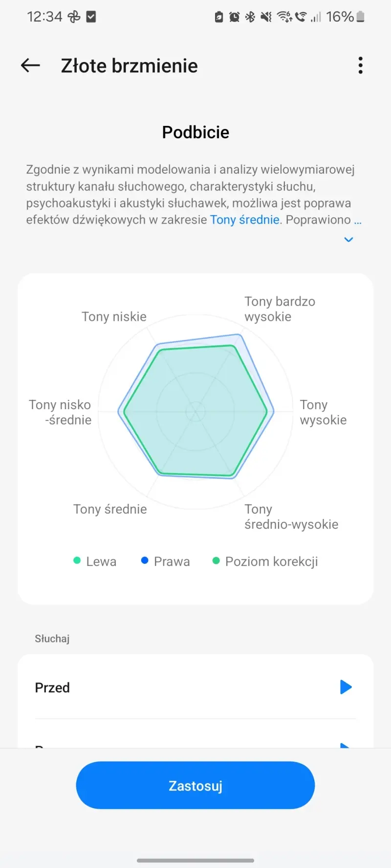The image size is (391, 868).
Task: Tap the Wi-Fi status icon
Action: tap(284, 17)
